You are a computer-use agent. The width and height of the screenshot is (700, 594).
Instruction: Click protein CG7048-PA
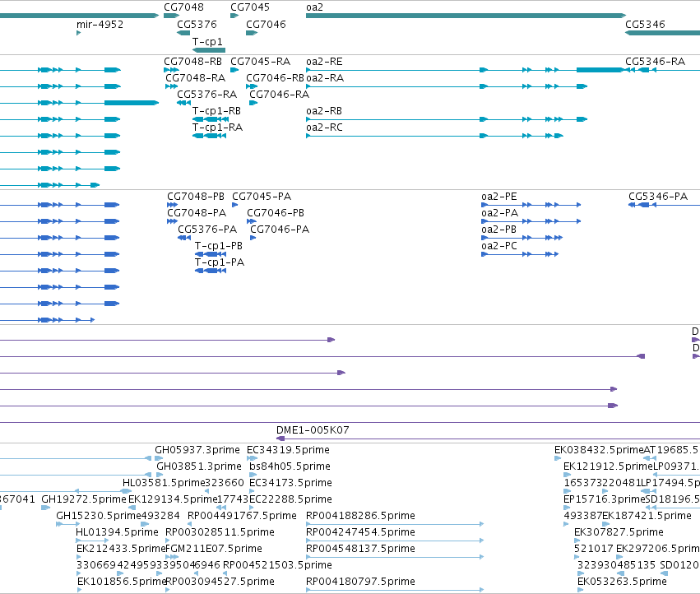coord(197,212)
